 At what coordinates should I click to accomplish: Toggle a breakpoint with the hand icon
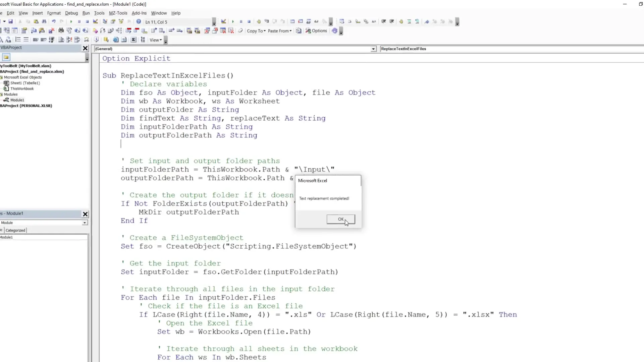[x=259, y=21]
